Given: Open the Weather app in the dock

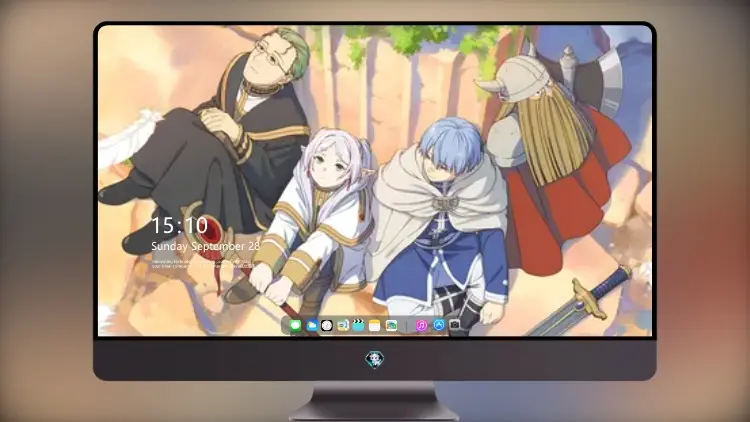Looking at the screenshot, I should [x=311, y=326].
